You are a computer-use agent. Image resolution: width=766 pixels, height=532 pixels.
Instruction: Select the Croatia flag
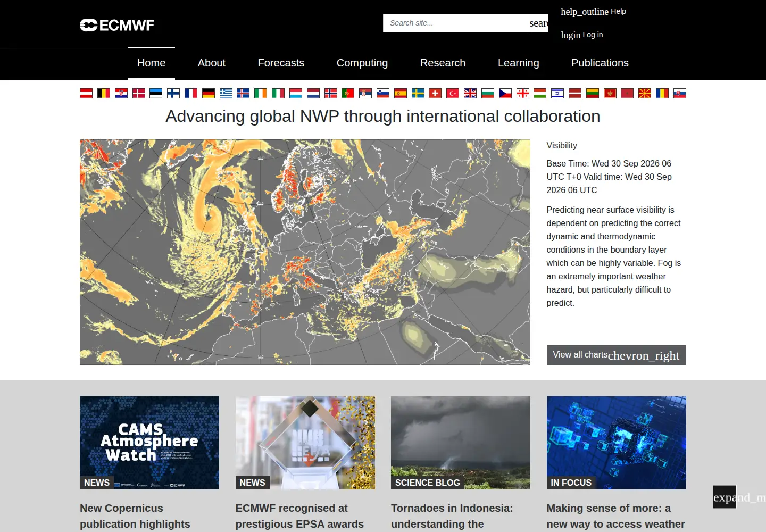[121, 94]
